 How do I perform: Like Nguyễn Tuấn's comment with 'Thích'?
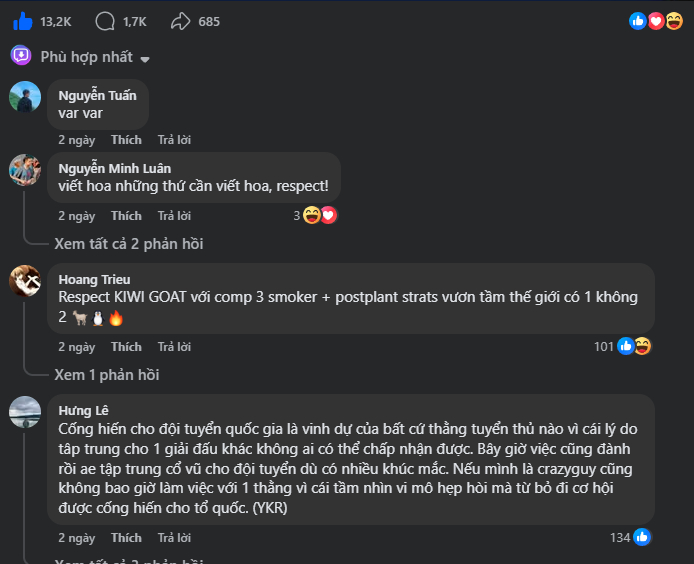point(126,140)
